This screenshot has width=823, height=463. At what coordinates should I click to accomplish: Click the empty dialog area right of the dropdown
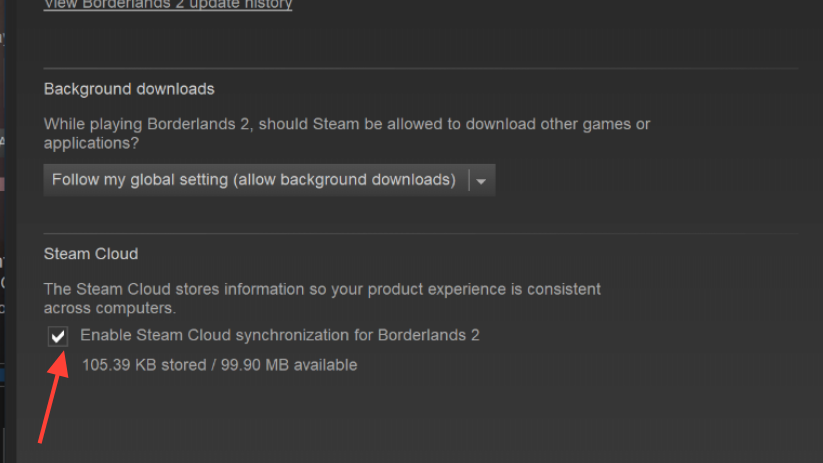tap(650, 180)
